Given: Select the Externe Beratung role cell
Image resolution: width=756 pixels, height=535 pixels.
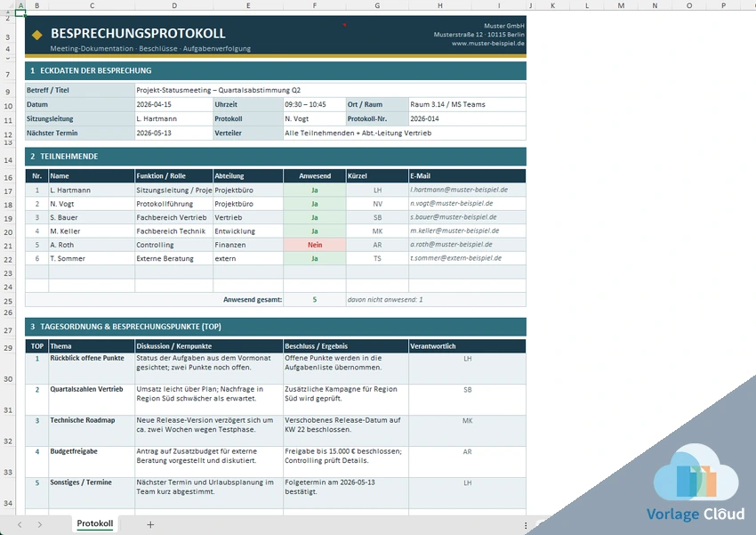Looking at the screenshot, I should click(x=174, y=258).
